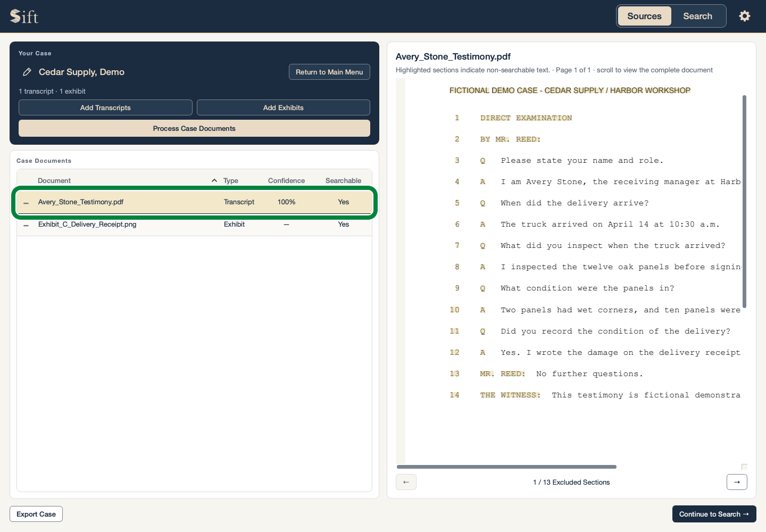Switch to the Search tab
The height and width of the screenshot is (532, 766).
[x=697, y=16]
